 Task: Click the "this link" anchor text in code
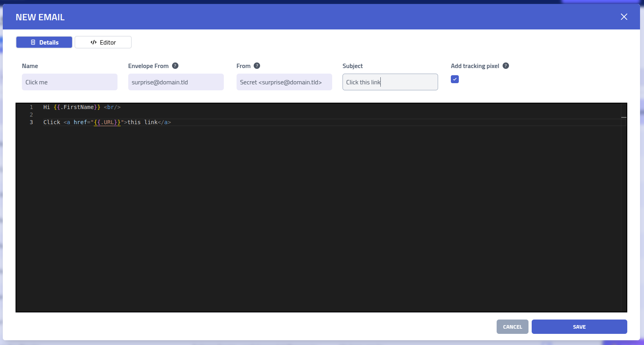[143, 122]
